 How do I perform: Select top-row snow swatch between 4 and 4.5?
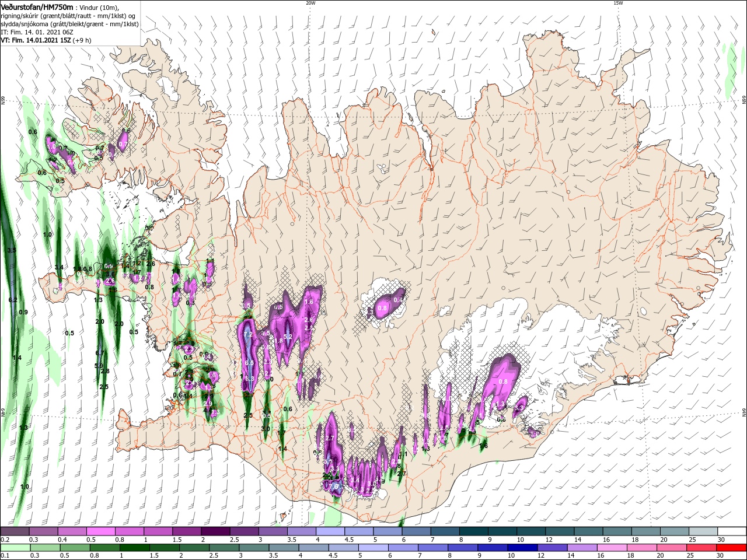pos(330,531)
